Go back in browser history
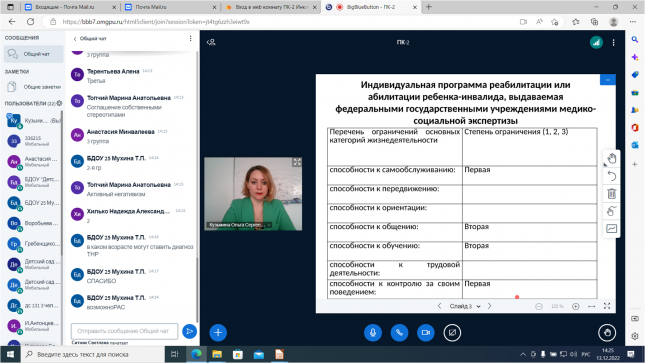This screenshot has width=645, height=363. tap(12, 22)
